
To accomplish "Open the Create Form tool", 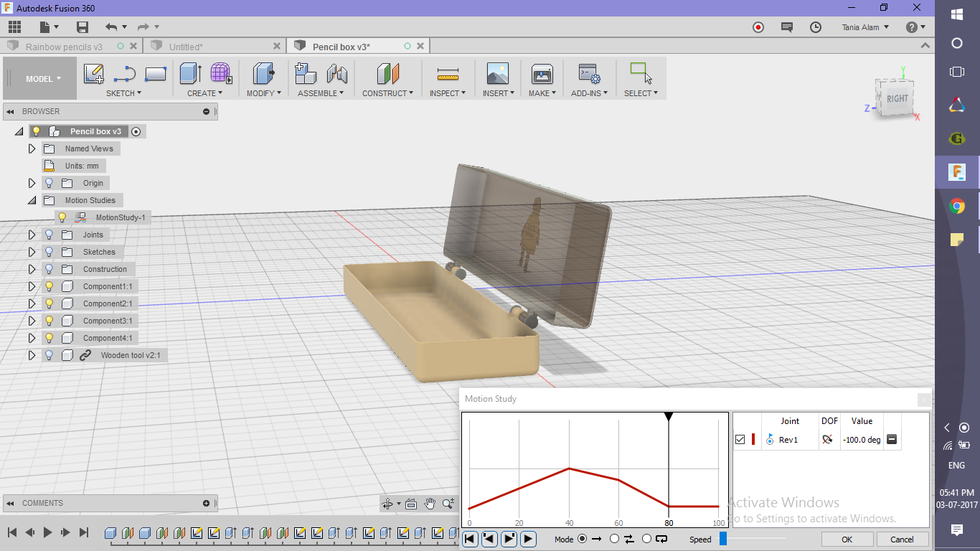I will click(x=221, y=74).
